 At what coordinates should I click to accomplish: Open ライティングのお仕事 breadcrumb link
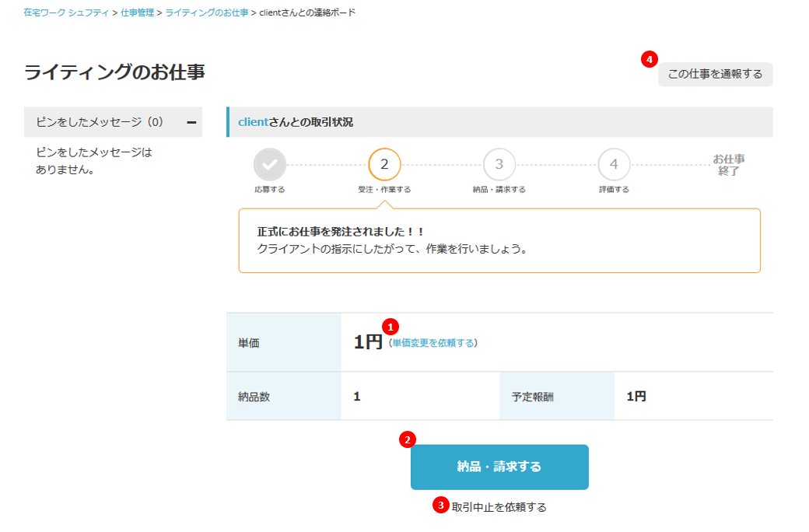pyautogui.click(x=206, y=12)
